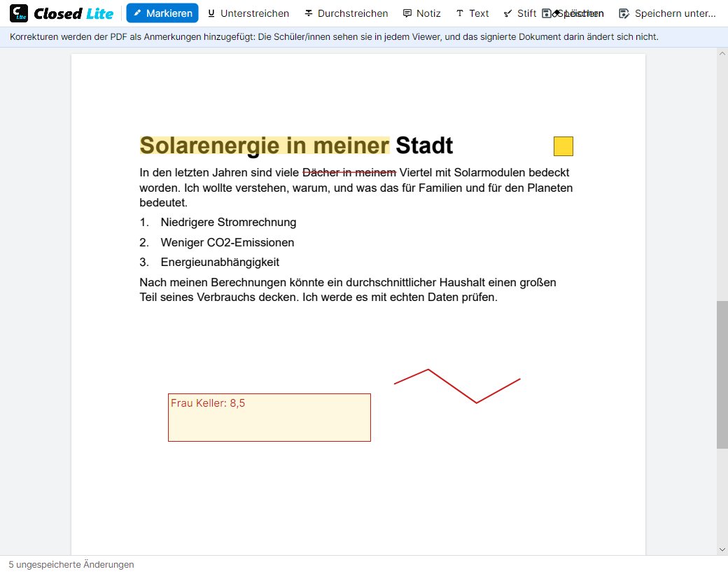Click the Closed Lite app logo
The image size is (728, 574).
tap(62, 13)
